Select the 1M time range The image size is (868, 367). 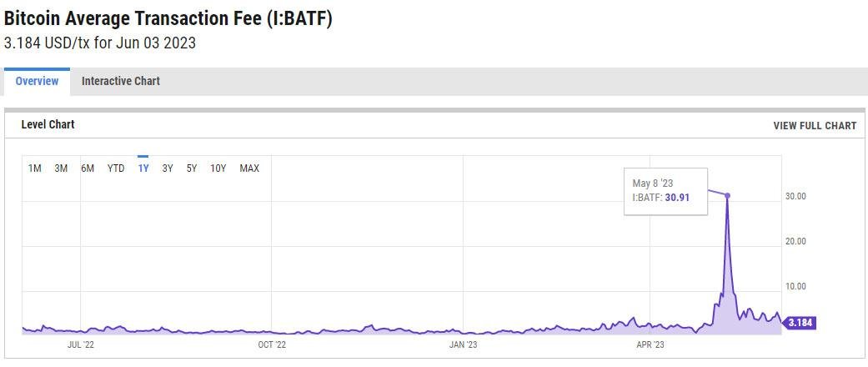(x=35, y=168)
